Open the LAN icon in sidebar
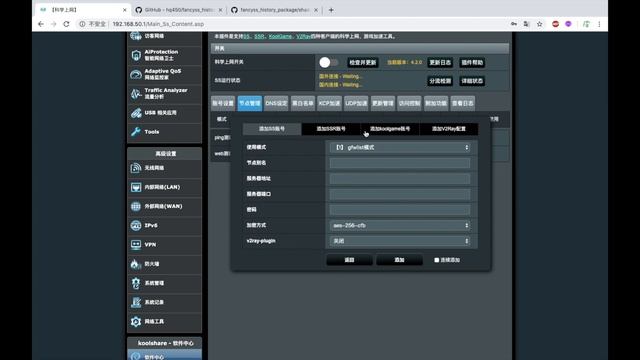The height and width of the screenshot is (360, 640). tap(136, 187)
